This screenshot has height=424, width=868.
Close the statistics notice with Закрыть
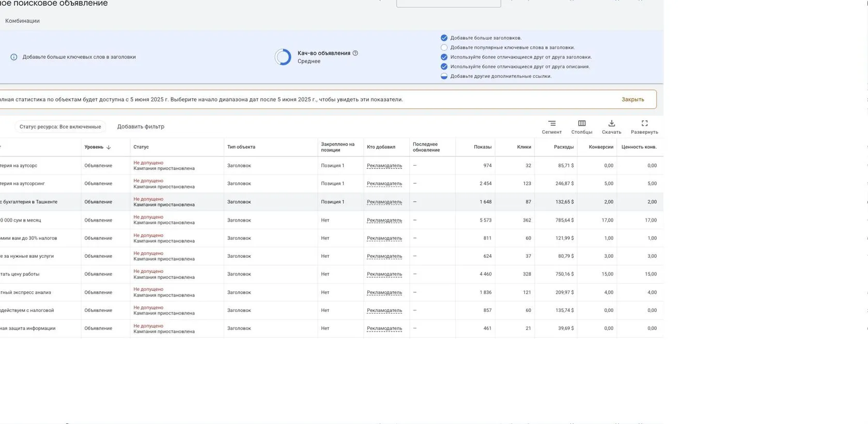click(633, 99)
